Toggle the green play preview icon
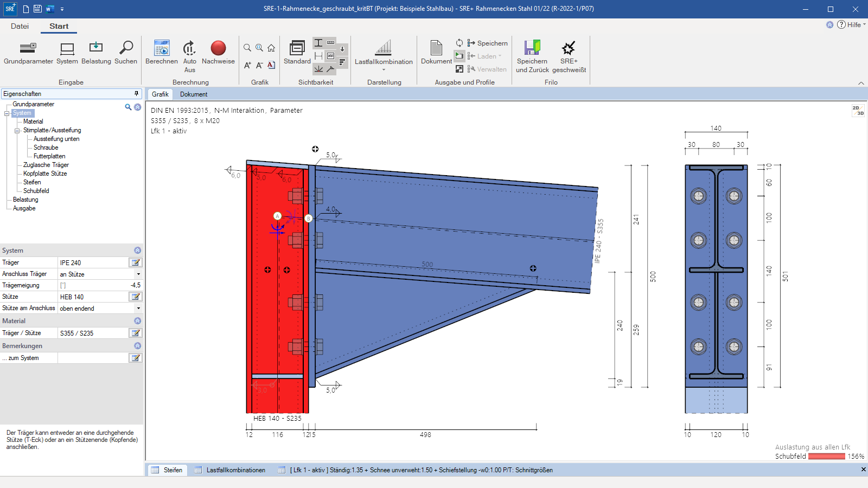The height and width of the screenshot is (488, 868). 459,56
